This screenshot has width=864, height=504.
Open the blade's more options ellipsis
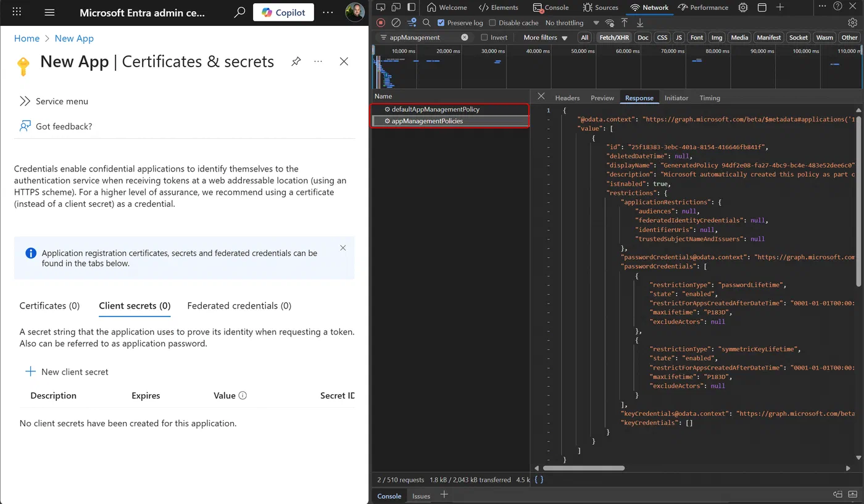[318, 61]
